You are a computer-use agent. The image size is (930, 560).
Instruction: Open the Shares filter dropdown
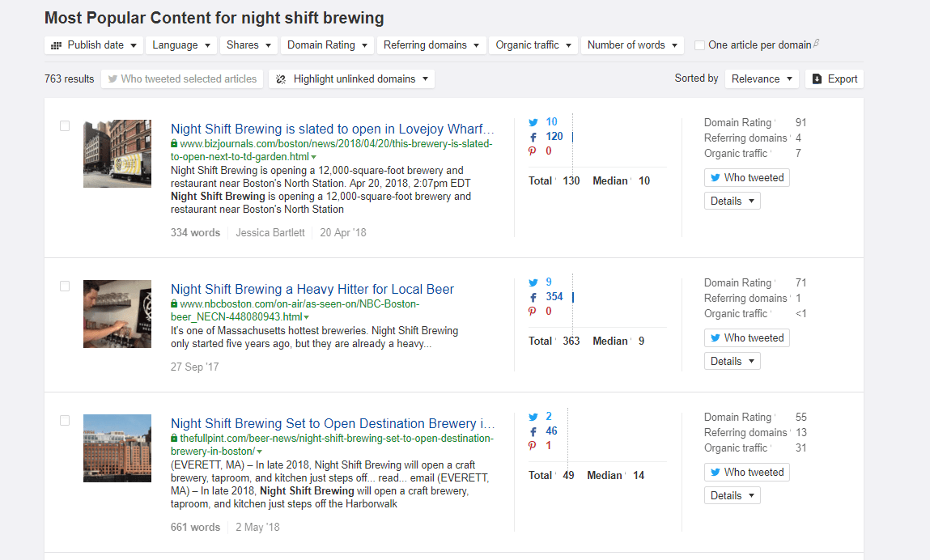click(248, 45)
